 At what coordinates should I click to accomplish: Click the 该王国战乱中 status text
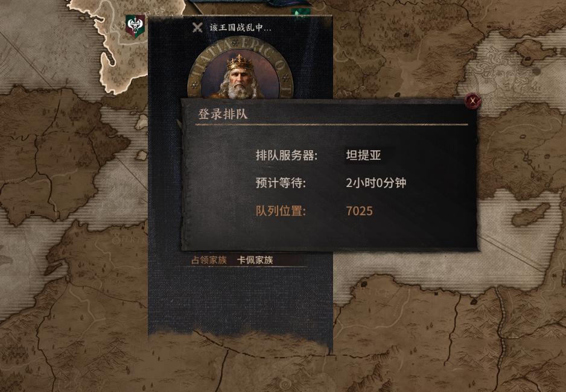(x=240, y=27)
